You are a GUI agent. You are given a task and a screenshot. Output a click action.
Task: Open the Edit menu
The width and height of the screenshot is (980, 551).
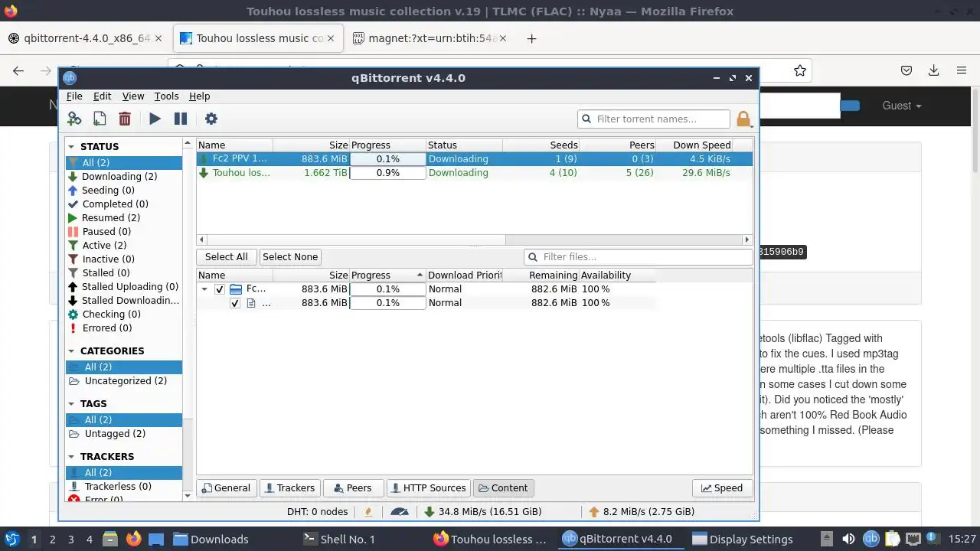(x=102, y=96)
